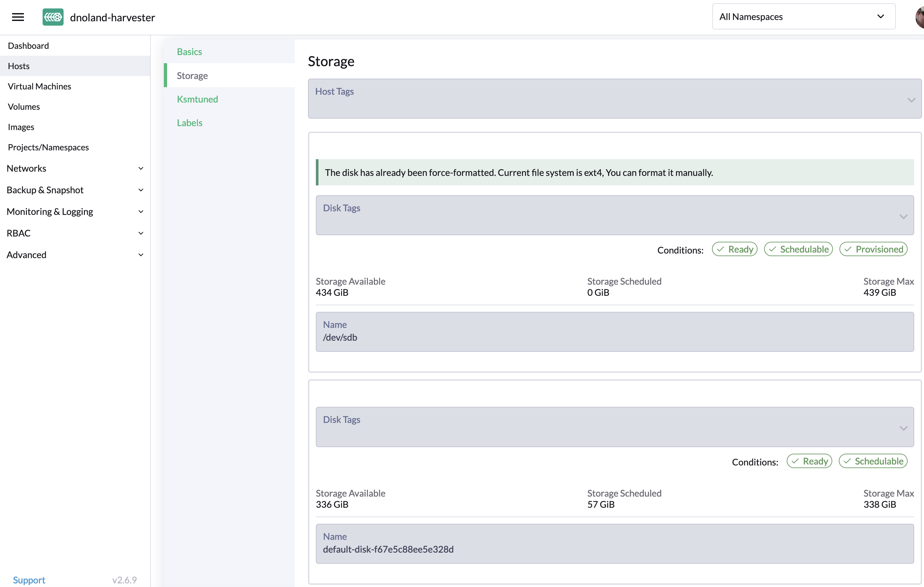Click Ready badge on the default disk
The width and height of the screenshot is (924, 587).
[809, 461]
